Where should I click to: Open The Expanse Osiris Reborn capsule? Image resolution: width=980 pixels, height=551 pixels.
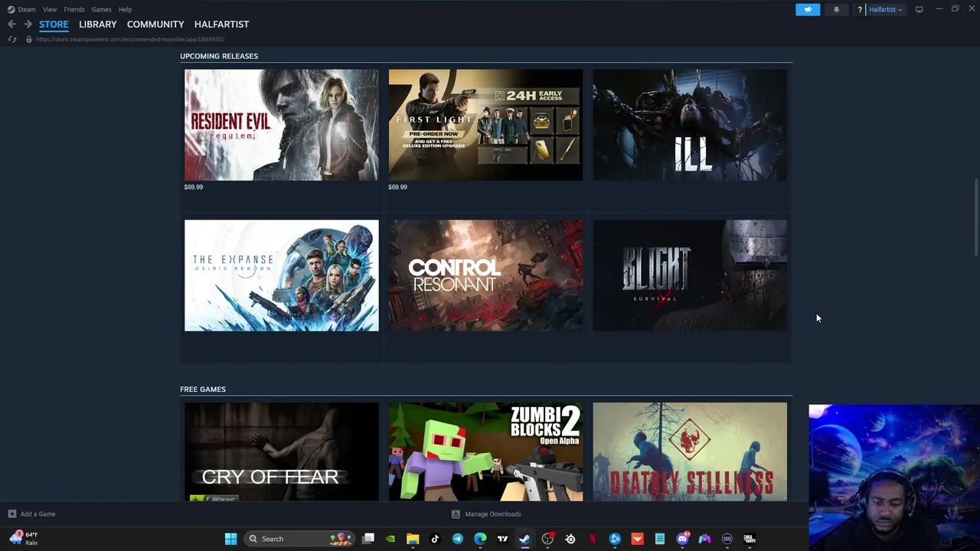coord(281,275)
